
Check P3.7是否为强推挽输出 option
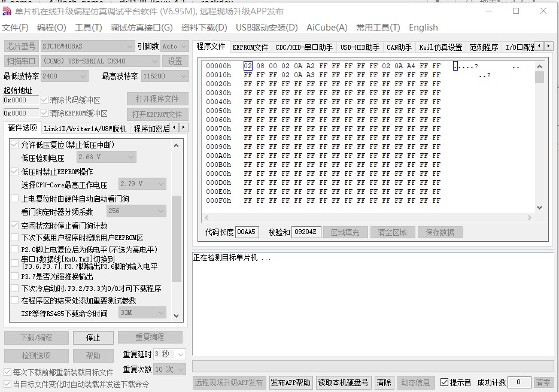(14, 276)
